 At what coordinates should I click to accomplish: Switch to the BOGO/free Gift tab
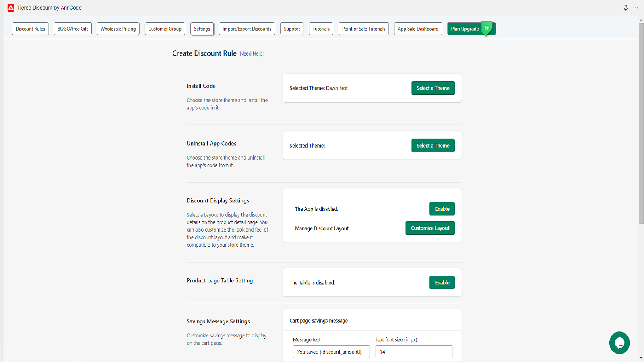(x=72, y=28)
